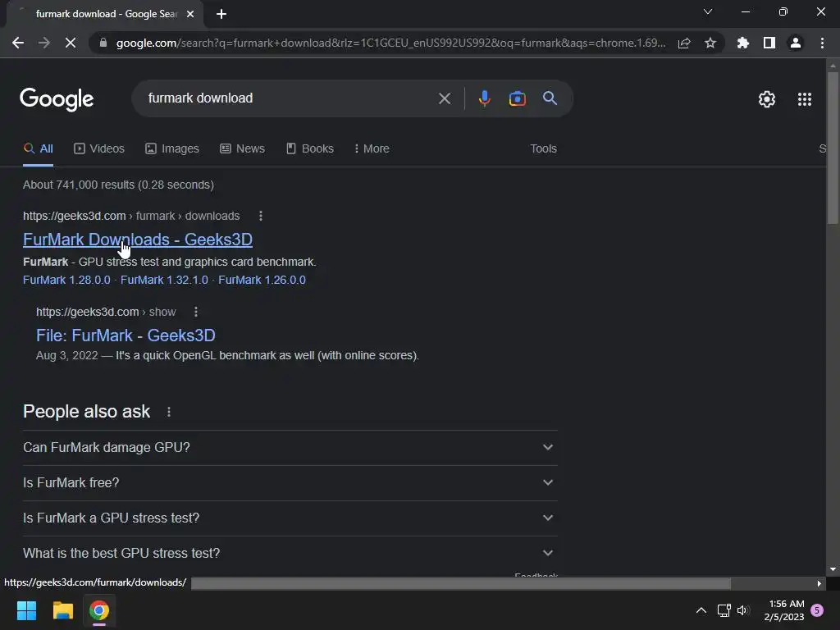Open a new browser tab

(221, 14)
